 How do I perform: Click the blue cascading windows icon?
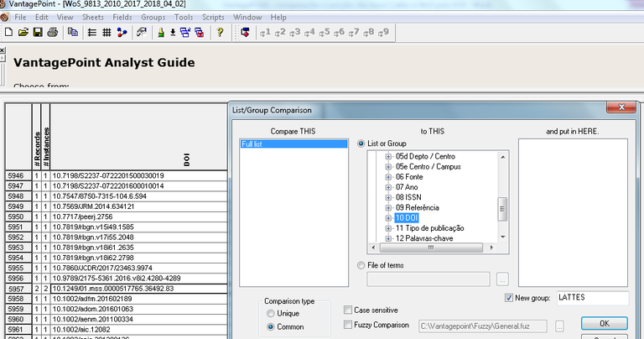185,32
